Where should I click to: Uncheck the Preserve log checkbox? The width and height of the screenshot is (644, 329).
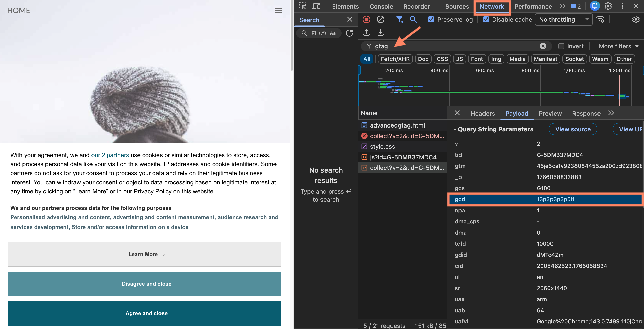pyautogui.click(x=431, y=19)
